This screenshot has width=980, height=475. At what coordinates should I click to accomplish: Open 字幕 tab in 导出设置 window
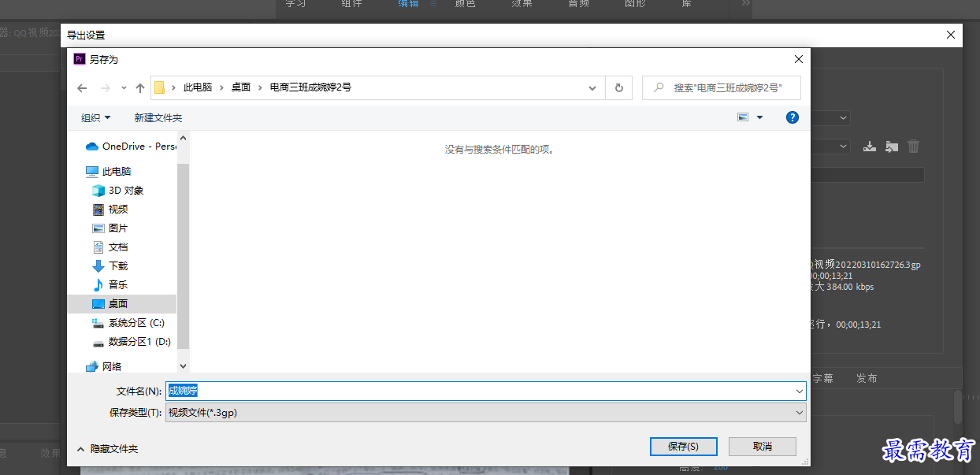click(822, 378)
